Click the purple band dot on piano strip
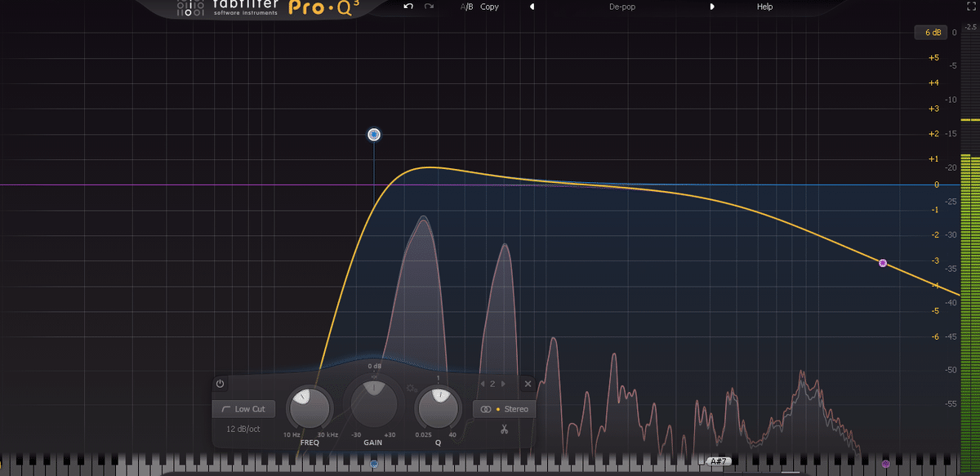The width and height of the screenshot is (980, 476). point(885,463)
